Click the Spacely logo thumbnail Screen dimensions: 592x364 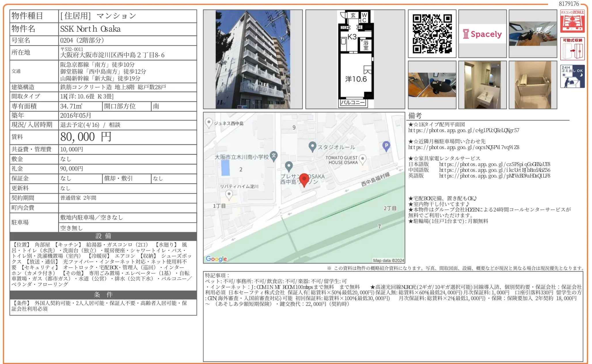(482, 34)
